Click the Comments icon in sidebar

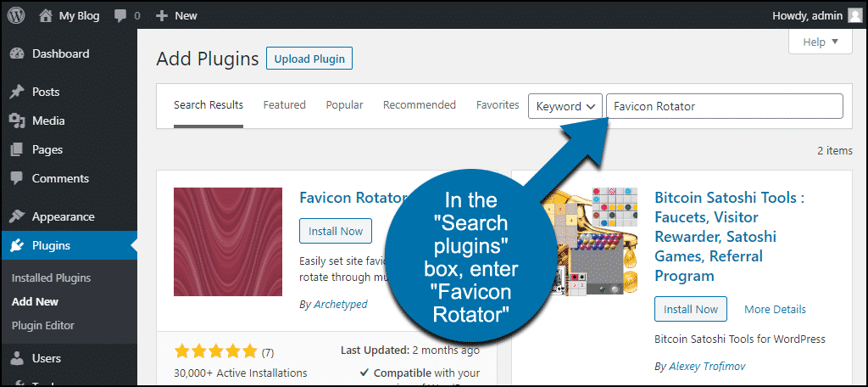[17, 178]
